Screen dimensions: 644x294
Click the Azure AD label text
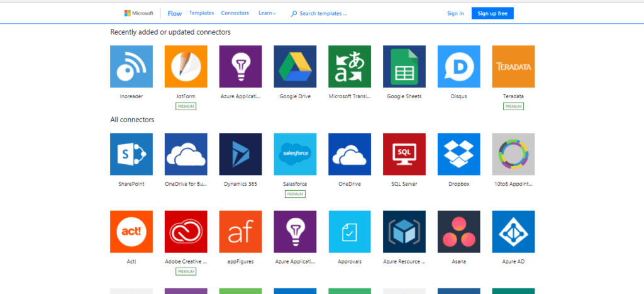point(513,261)
